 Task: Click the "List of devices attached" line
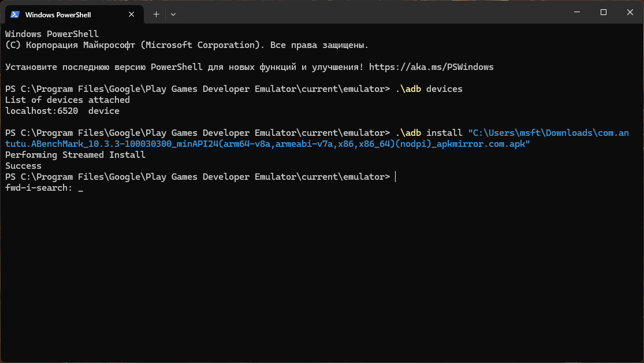click(67, 100)
